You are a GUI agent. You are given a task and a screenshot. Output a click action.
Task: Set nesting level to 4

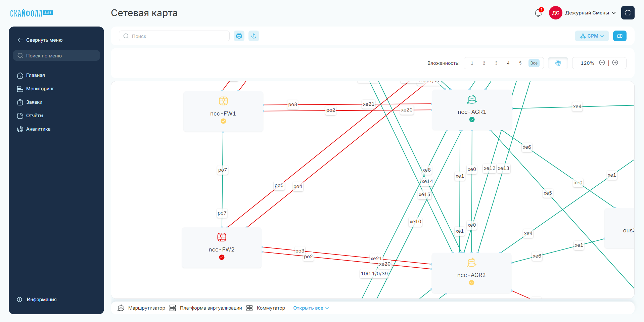tap(508, 63)
